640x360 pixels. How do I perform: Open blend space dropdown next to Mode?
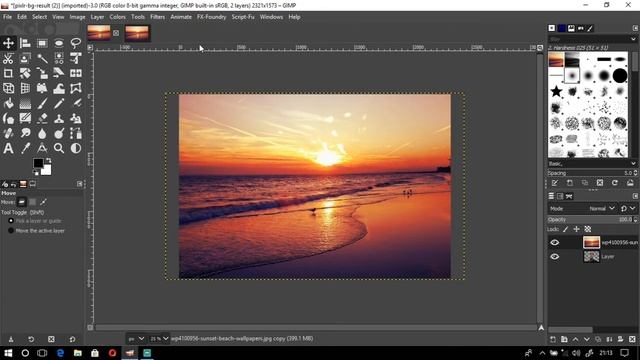point(628,209)
